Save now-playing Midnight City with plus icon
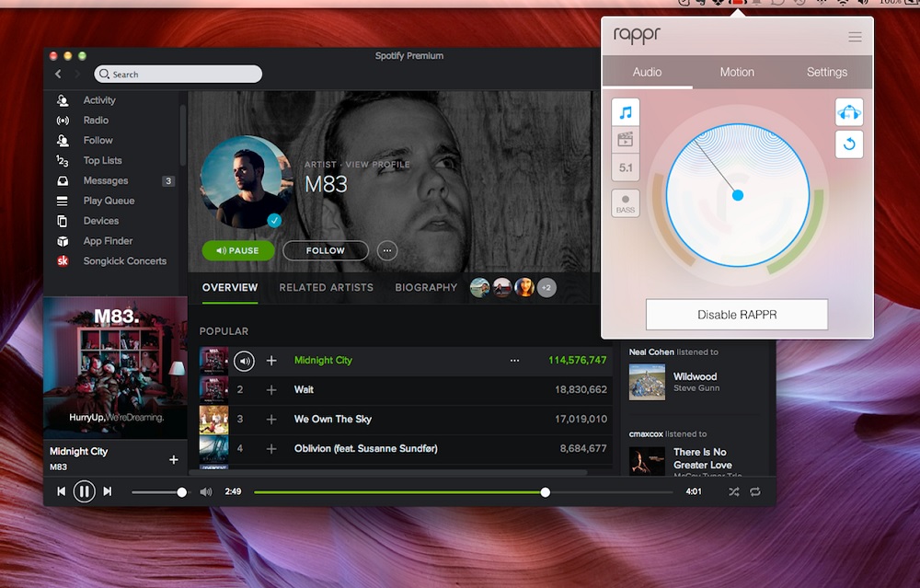 tap(174, 459)
